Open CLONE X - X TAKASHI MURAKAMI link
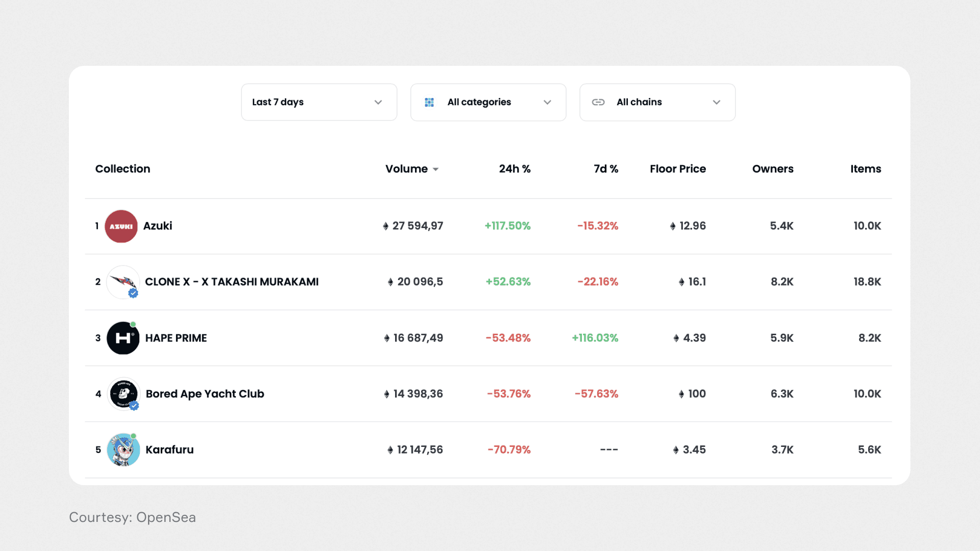 [232, 282]
